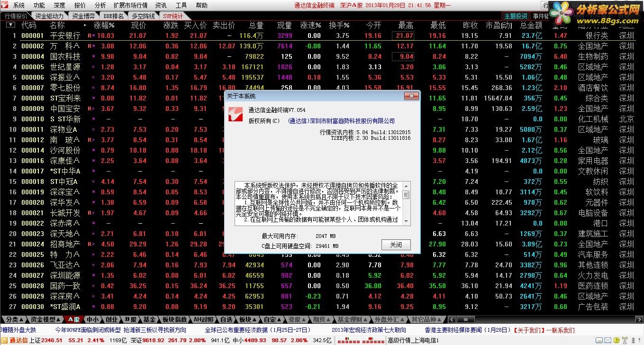This screenshot has height=345, width=644.
Task: Sort by the 总量 column header
Action: point(256,25)
